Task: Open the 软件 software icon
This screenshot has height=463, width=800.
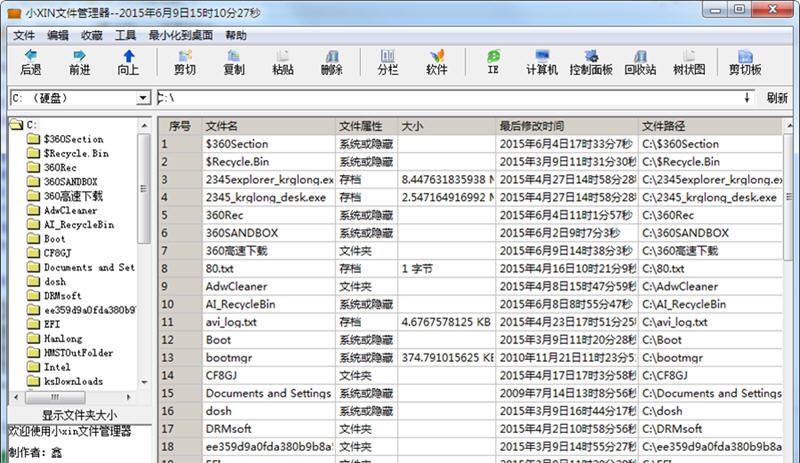Action: point(437,55)
